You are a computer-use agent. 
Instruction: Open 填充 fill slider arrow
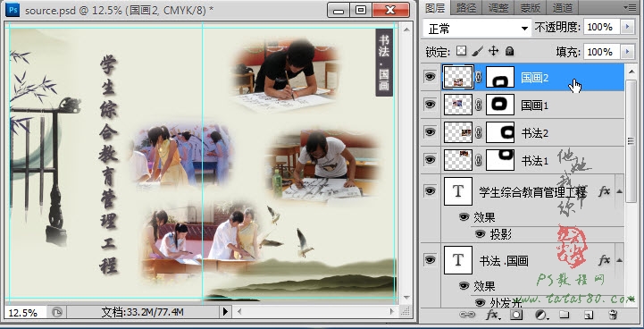click(x=627, y=52)
